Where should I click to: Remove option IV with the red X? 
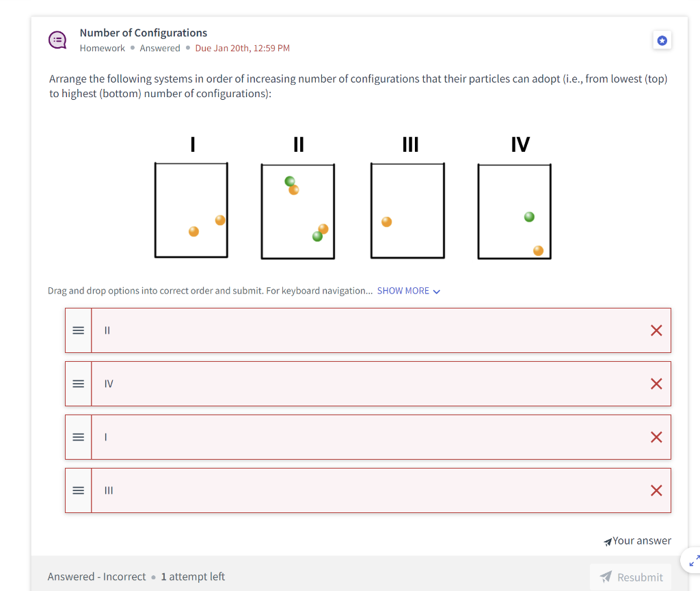(656, 384)
